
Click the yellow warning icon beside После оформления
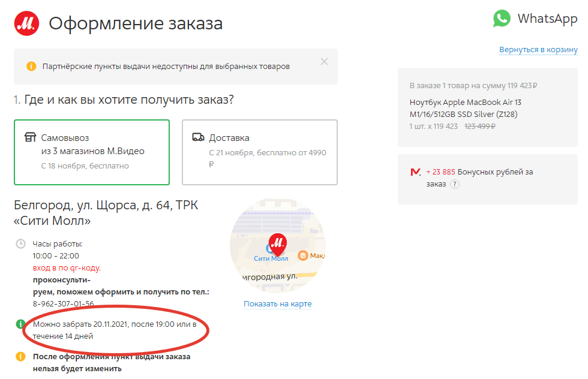pos(20,356)
